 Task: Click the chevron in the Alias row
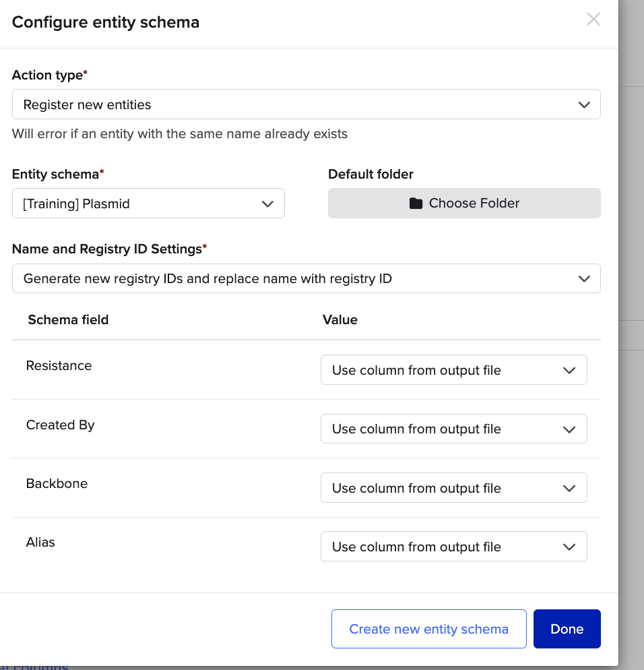[569, 547]
